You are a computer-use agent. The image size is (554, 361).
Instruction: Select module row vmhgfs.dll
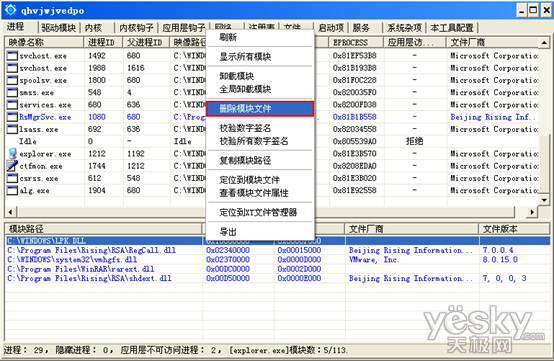[x=278, y=260]
